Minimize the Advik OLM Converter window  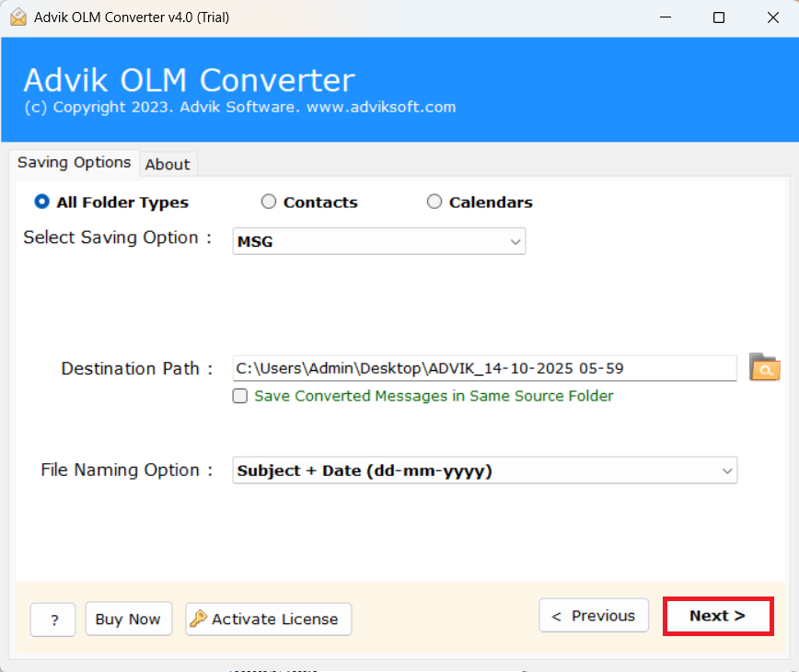666,17
